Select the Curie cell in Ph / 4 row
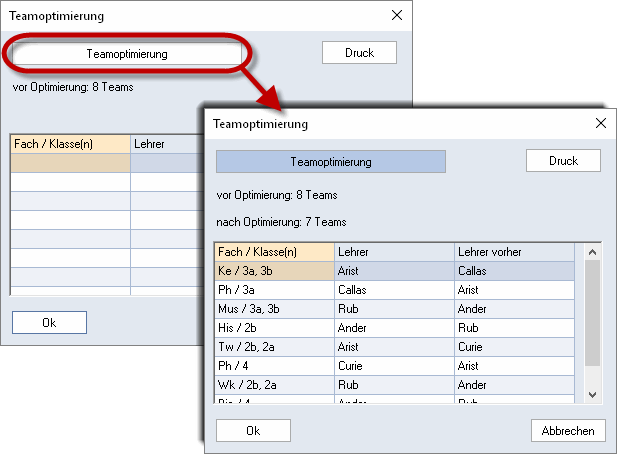The height and width of the screenshot is (454, 617). 394,366
